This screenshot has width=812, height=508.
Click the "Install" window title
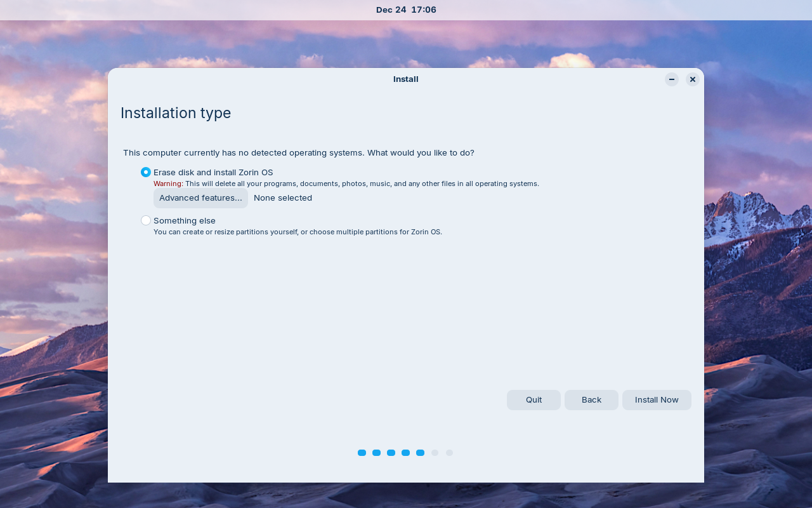tap(405, 79)
